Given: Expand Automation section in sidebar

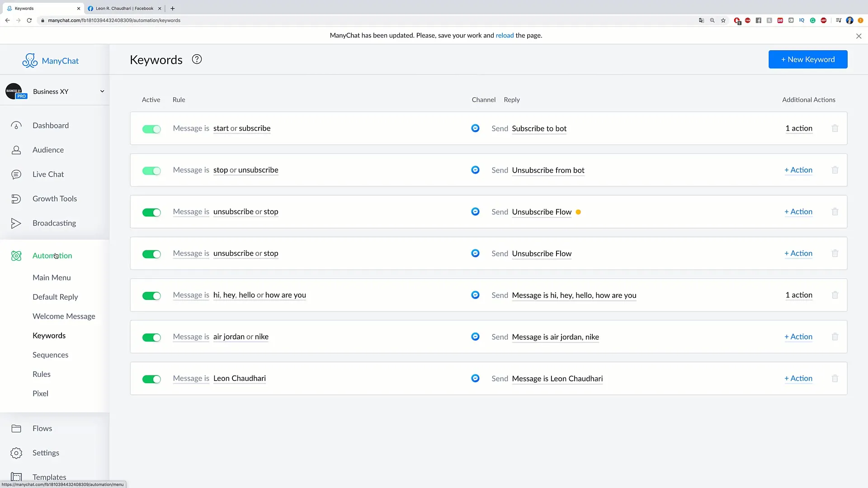Looking at the screenshot, I should [x=52, y=255].
